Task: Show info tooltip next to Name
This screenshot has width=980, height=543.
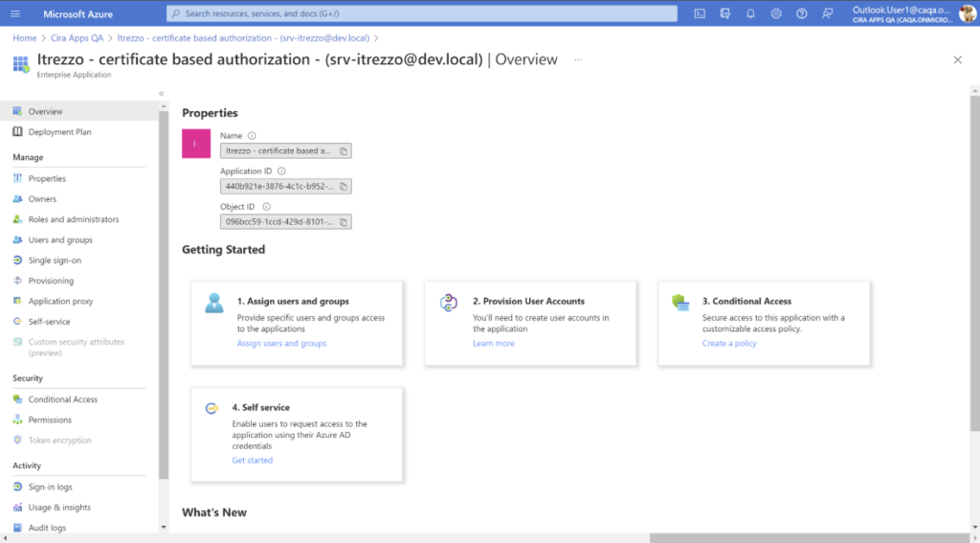Action: pos(252,136)
